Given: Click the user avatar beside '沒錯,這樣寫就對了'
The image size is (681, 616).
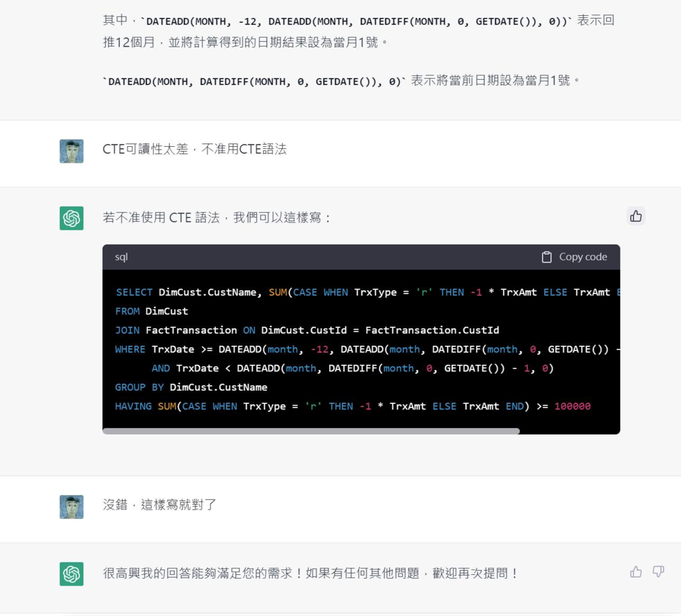Looking at the screenshot, I should coord(72,506).
